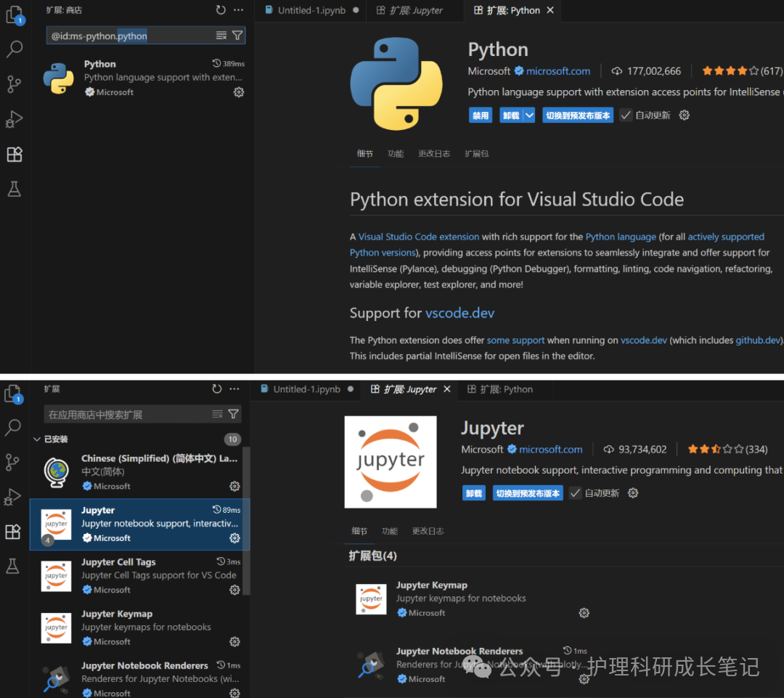Open Source Control icon in bottom window
Viewport: 784px width, 698px height.
pos(13,462)
